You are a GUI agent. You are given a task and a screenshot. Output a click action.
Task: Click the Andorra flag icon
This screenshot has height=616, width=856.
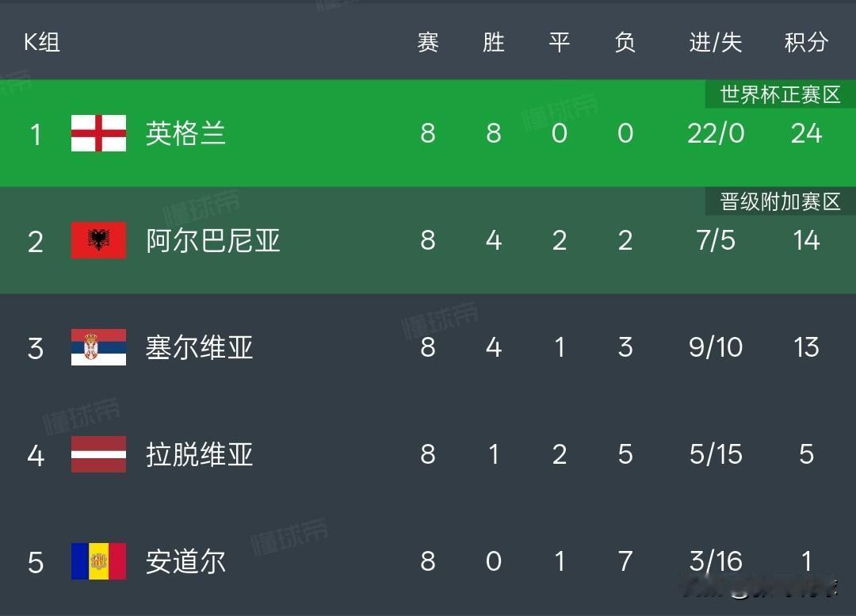click(98, 561)
